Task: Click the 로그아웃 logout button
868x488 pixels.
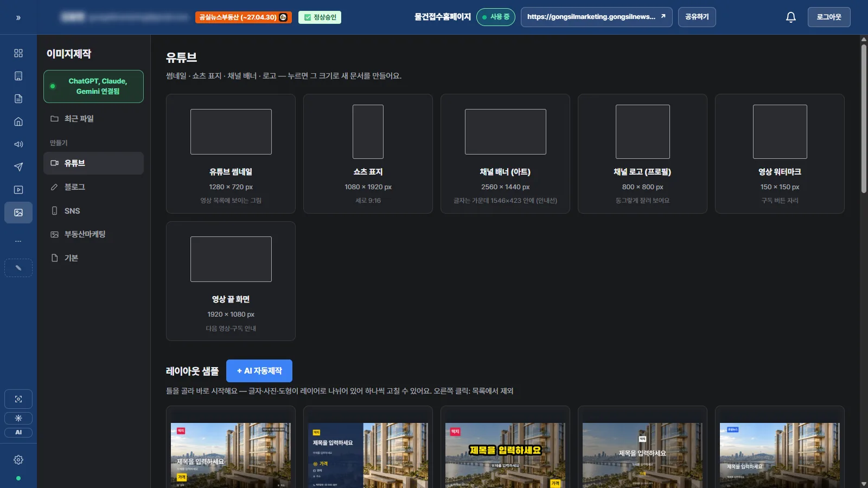Action: coord(829,17)
